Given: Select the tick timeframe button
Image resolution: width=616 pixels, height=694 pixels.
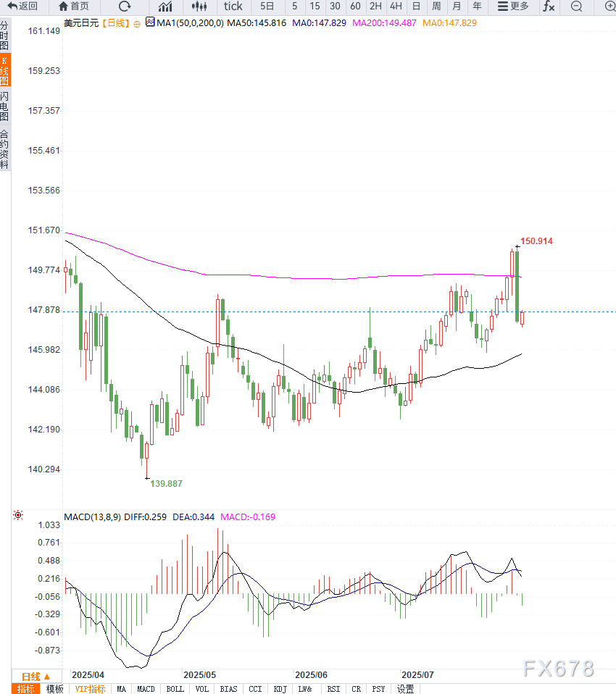Looking at the screenshot, I should (233, 7).
